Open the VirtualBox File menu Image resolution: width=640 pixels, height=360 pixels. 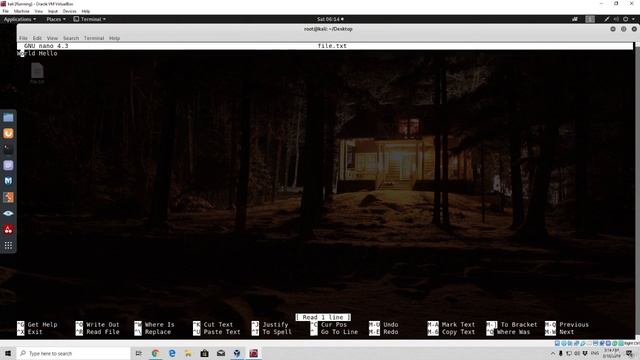pyautogui.click(x=6, y=11)
